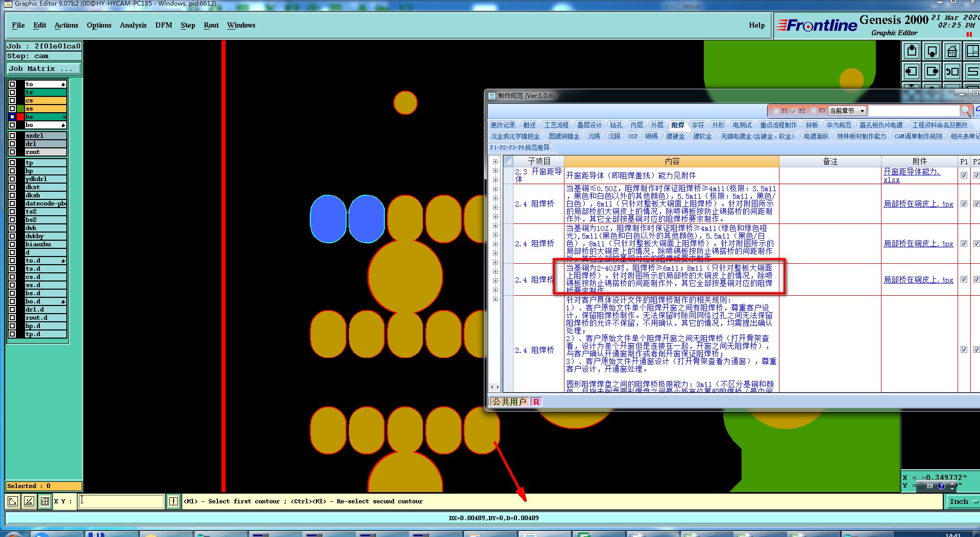Open the Inch units dropdown
This screenshot has height=537, width=980.
coord(962,501)
